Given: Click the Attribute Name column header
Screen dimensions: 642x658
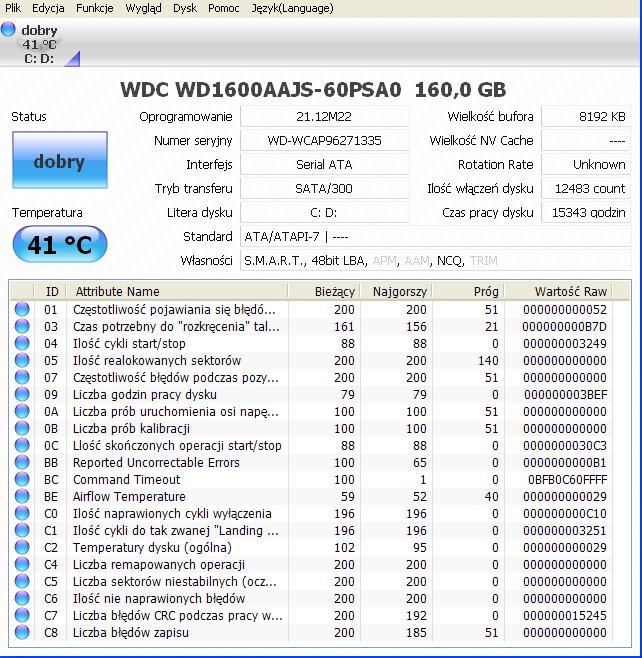Looking at the screenshot, I should pos(177,291).
